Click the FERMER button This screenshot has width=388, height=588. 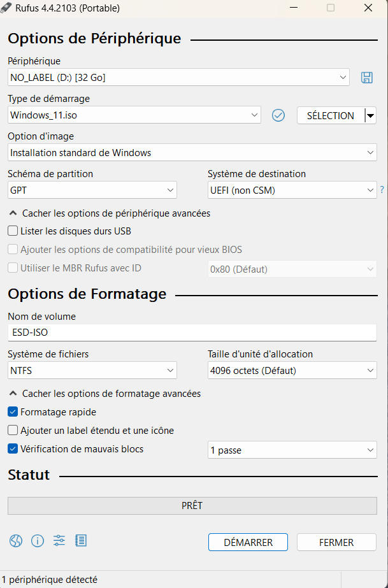[336, 543]
